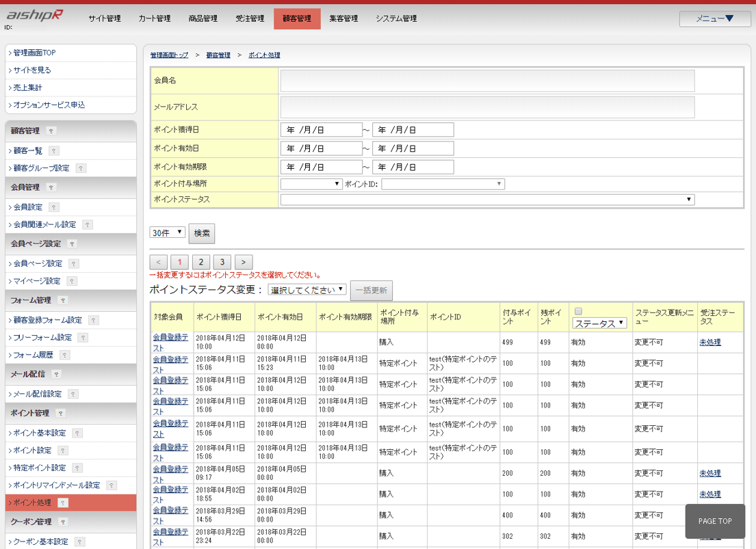This screenshot has height=549, width=756.
Task: Open the 商品管理 menu
Action: (x=203, y=18)
